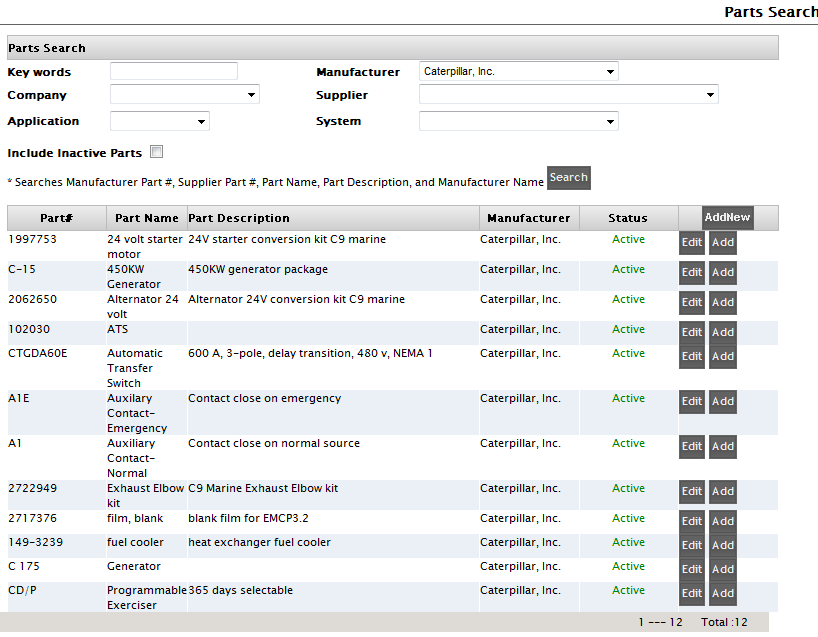Click the AddNew button
This screenshot has height=637, width=818.
727,217
